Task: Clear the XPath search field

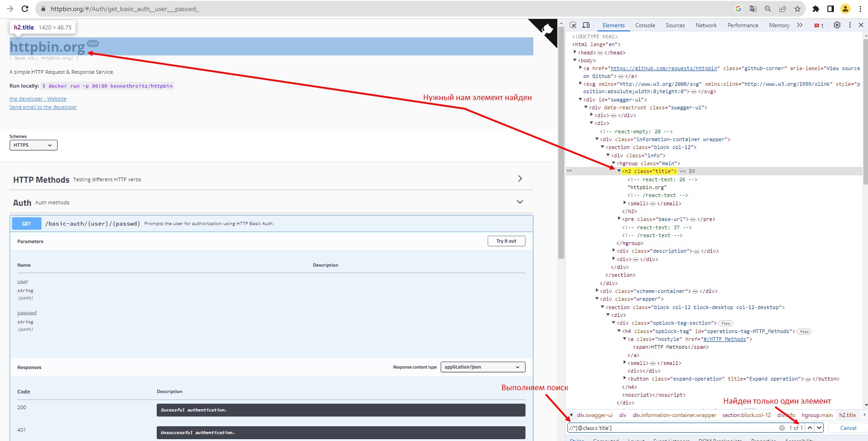Action: [x=782, y=428]
